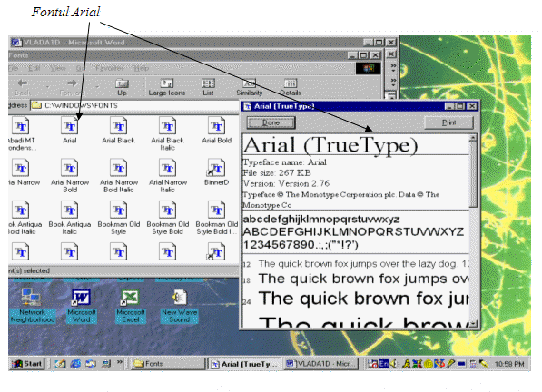Viewport: 542px width, 392px height.
Task: Click the Up folder toolbar button
Action: point(122,87)
